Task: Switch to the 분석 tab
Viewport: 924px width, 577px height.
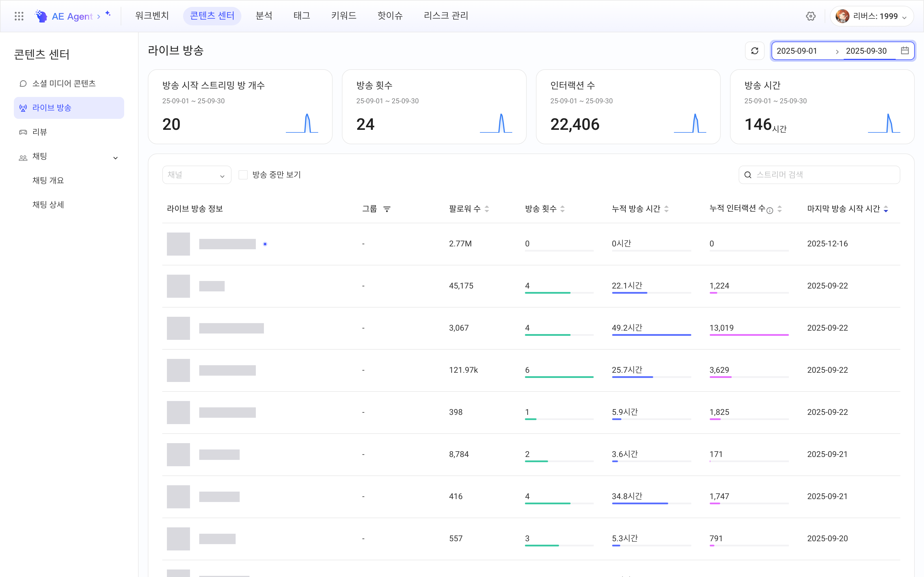Action: [x=263, y=16]
